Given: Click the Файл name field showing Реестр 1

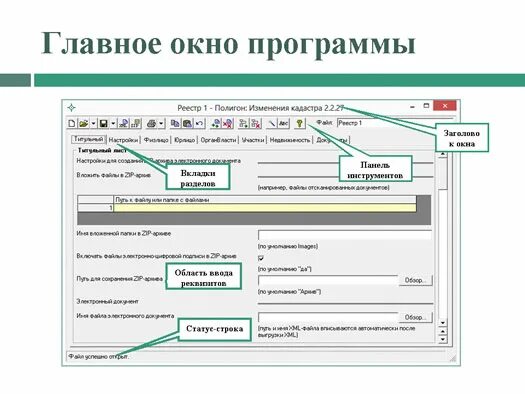Looking at the screenshot, I should pyautogui.click(x=395, y=123).
